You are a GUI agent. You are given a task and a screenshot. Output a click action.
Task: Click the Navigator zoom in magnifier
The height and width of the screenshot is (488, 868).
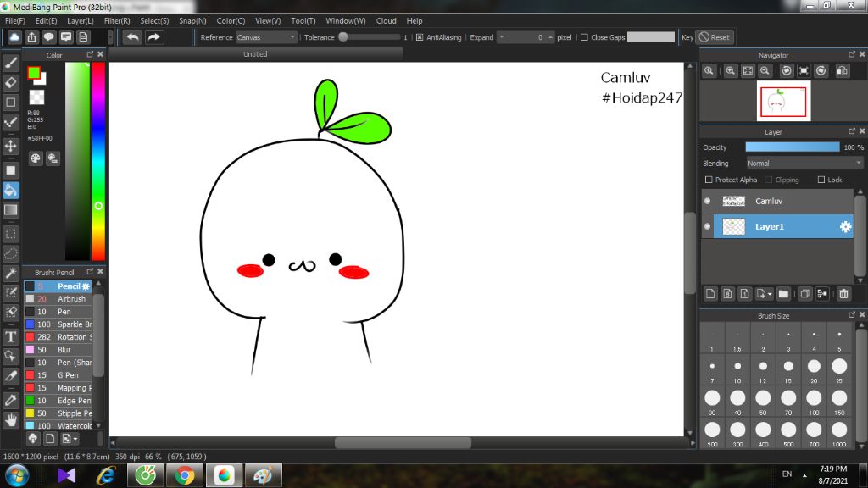coord(731,71)
